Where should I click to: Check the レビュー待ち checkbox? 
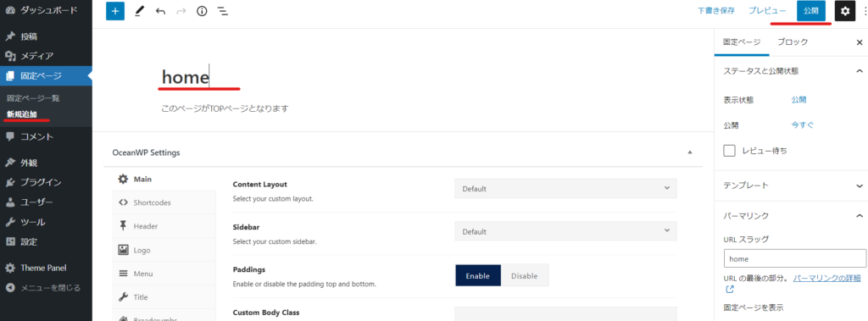730,151
